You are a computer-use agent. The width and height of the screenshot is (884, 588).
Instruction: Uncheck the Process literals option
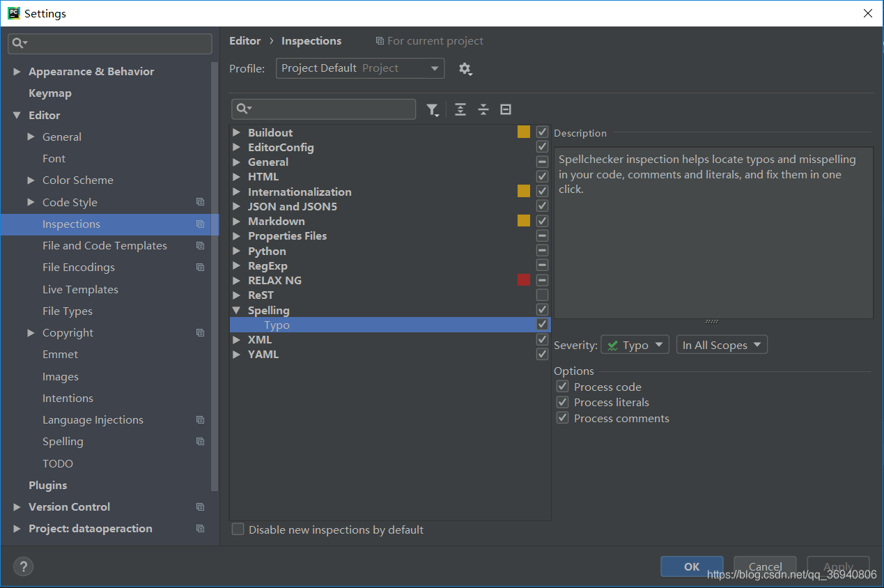click(562, 402)
